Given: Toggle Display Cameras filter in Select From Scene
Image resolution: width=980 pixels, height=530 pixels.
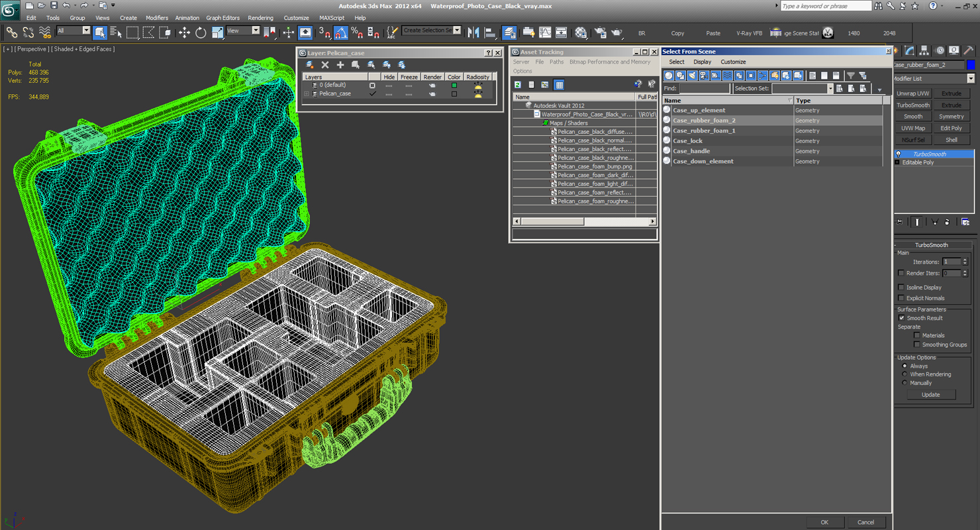Looking at the screenshot, I should pos(704,76).
